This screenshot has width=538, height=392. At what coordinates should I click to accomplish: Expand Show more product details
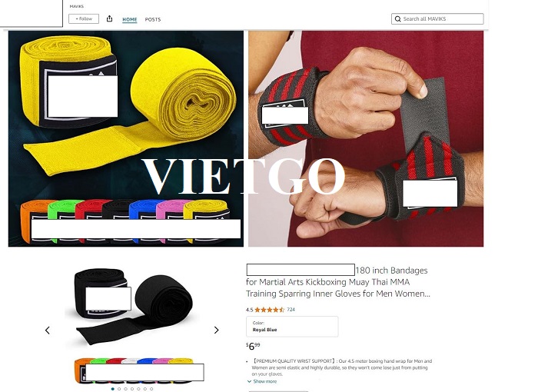pos(264,381)
